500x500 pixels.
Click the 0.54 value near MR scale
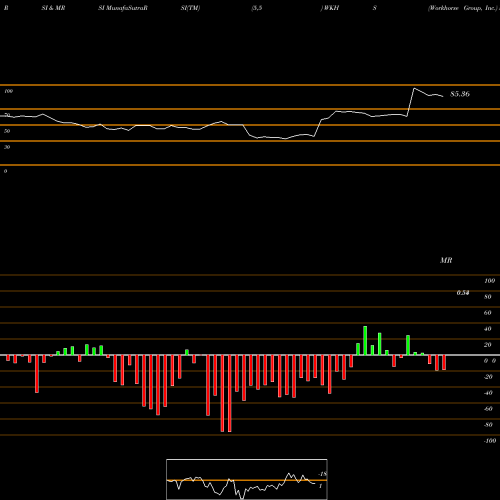coord(463,293)
